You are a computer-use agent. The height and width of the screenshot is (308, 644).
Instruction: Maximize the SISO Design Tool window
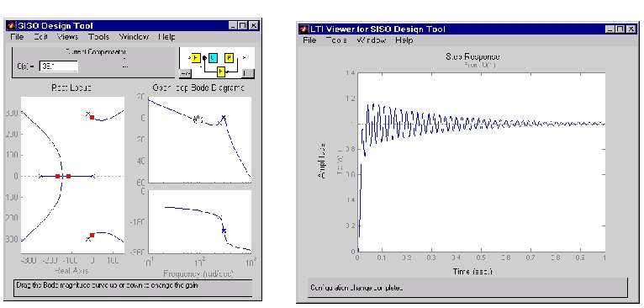243,25
